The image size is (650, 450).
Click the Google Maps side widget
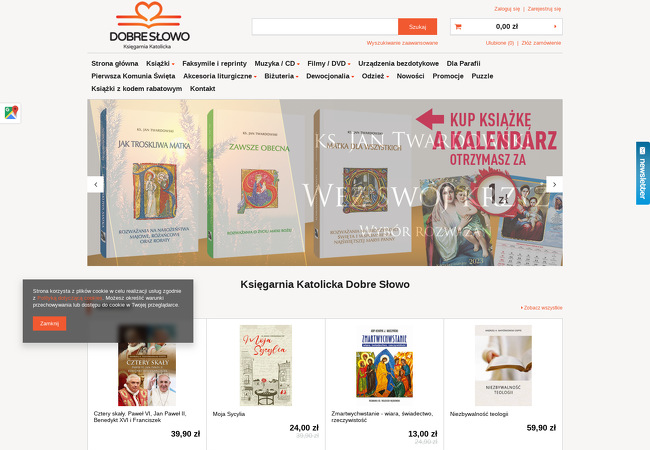tap(11, 113)
